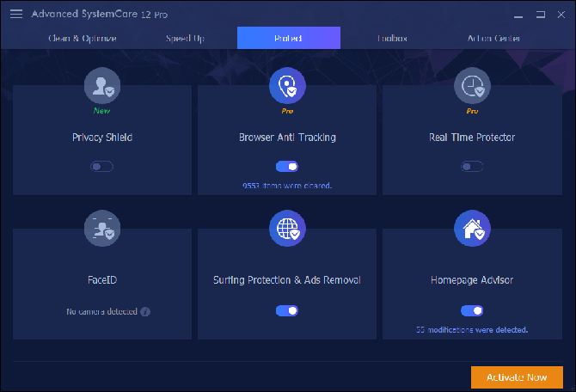The height and width of the screenshot is (392, 576).
Task: Click the Surfing Protection globe icon
Action: (x=287, y=228)
